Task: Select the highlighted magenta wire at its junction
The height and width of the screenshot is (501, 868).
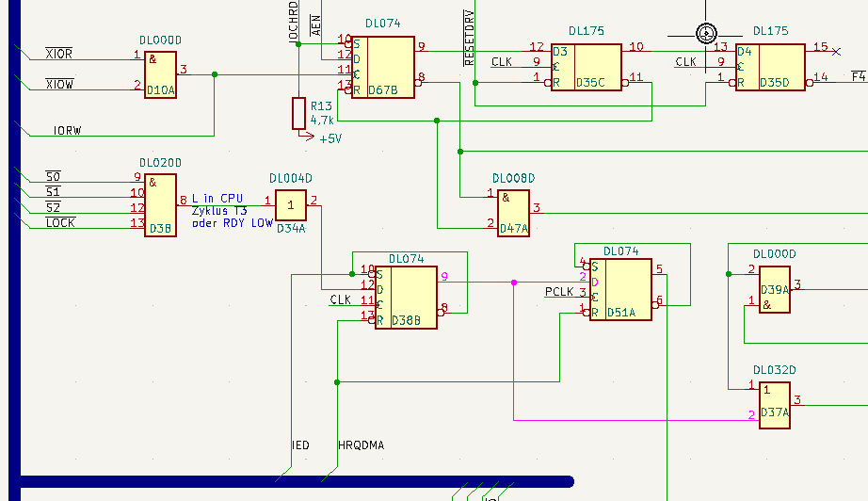Action: 514,283
